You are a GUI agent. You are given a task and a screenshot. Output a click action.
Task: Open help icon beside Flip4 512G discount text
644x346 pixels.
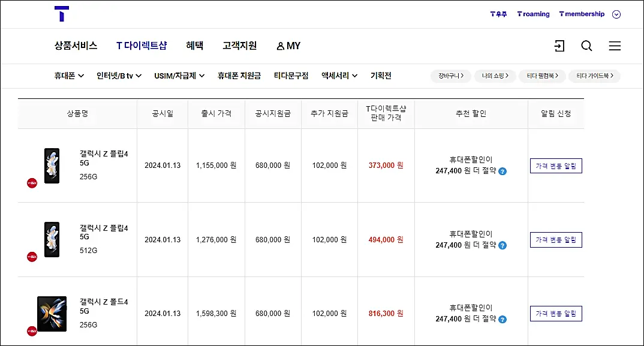pos(502,245)
